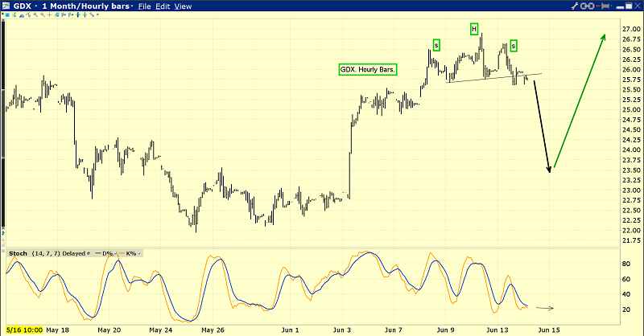Click the Jun 1 date axis label
This screenshot has height=336, width=644.
click(290, 330)
